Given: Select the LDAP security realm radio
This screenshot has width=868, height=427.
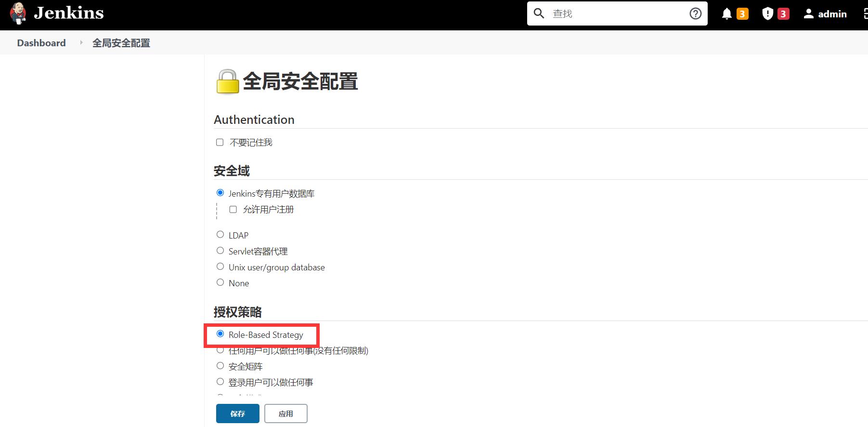Looking at the screenshot, I should tap(220, 235).
